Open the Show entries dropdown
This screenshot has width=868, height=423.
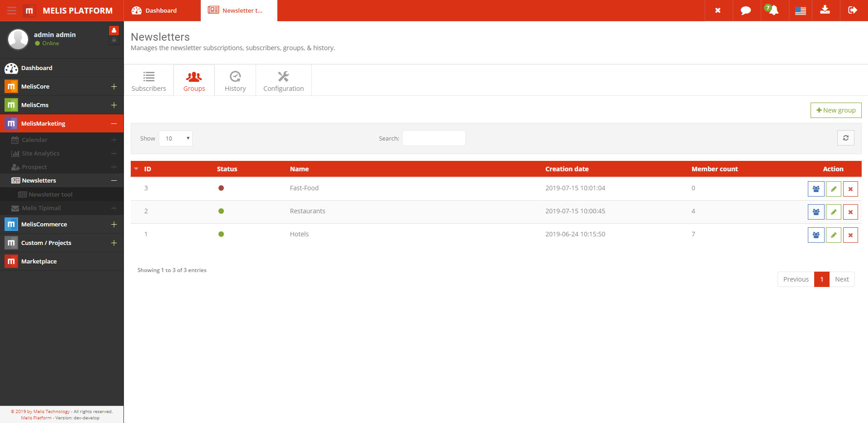pyautogui.click(x=175, y=139)
